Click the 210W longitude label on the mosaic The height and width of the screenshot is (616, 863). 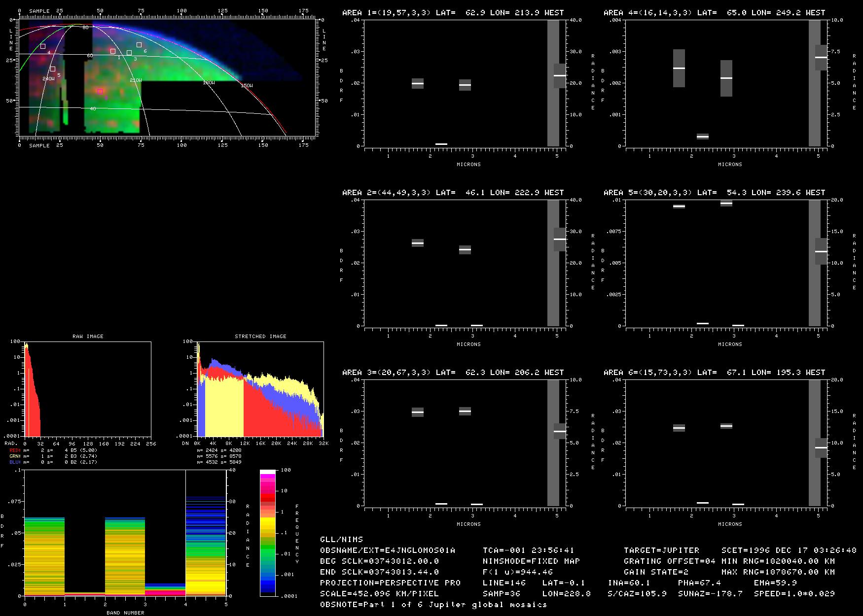tap(136, 80)
